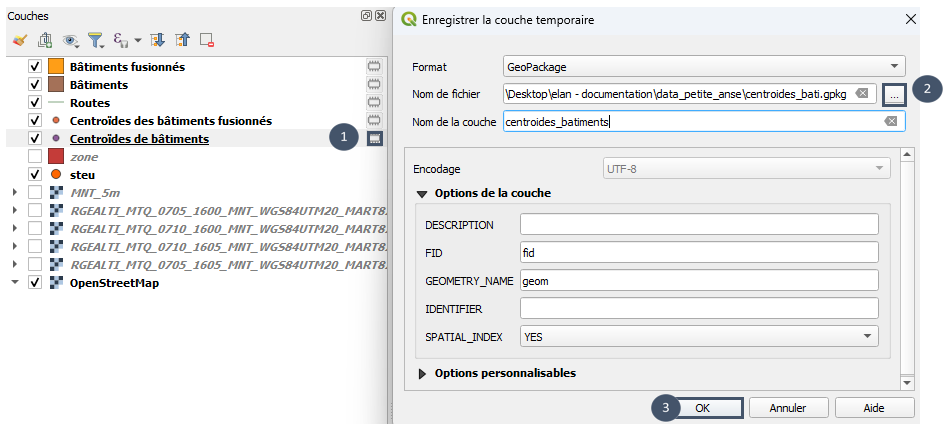This screenshot has height=429, width=948.
Task: Toggle visibility of the steu layer
Action: click(35, 175)
